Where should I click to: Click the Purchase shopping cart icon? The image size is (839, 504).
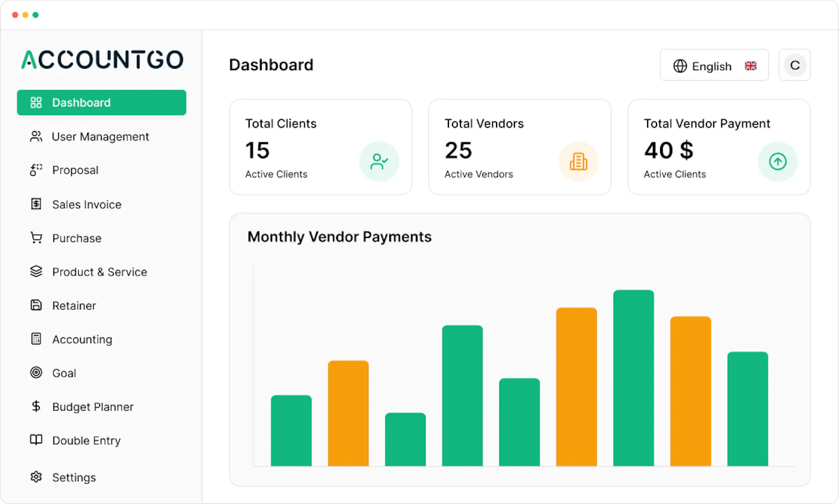[x=36, y=238]
